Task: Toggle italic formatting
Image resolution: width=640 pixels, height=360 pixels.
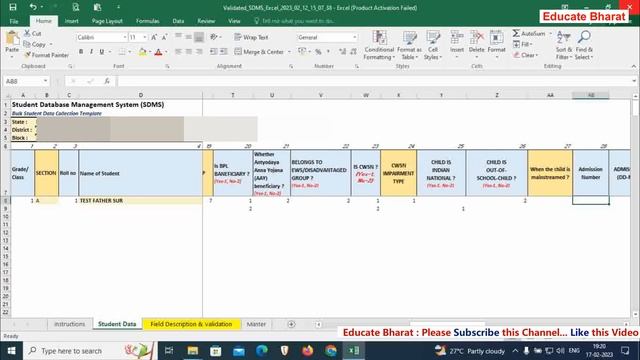Action: 91,51
